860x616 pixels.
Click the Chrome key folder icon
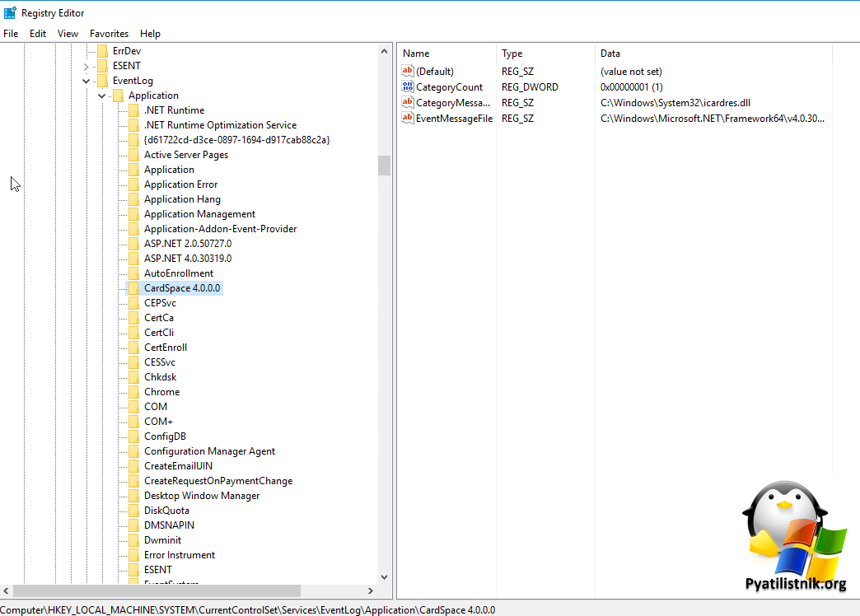pos(133,392)
